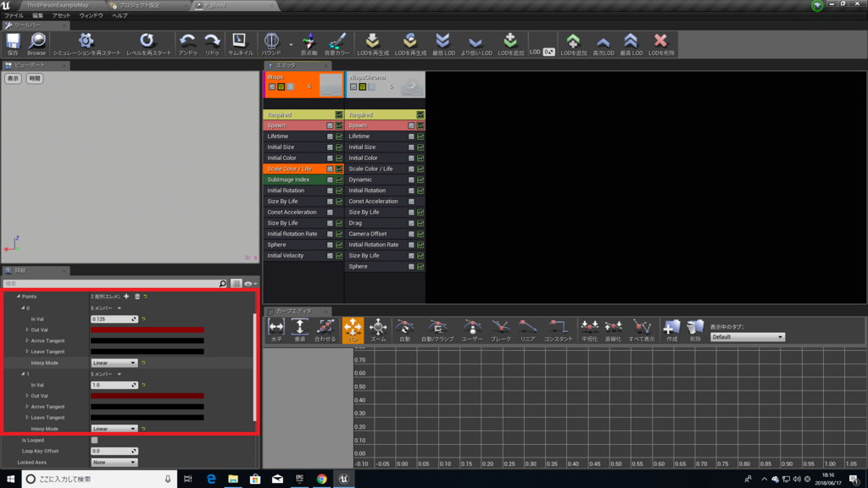Set tangent to 自動/クランプ icon
Viewport: 868px width, 488px height.
click(x=437, y=330)
